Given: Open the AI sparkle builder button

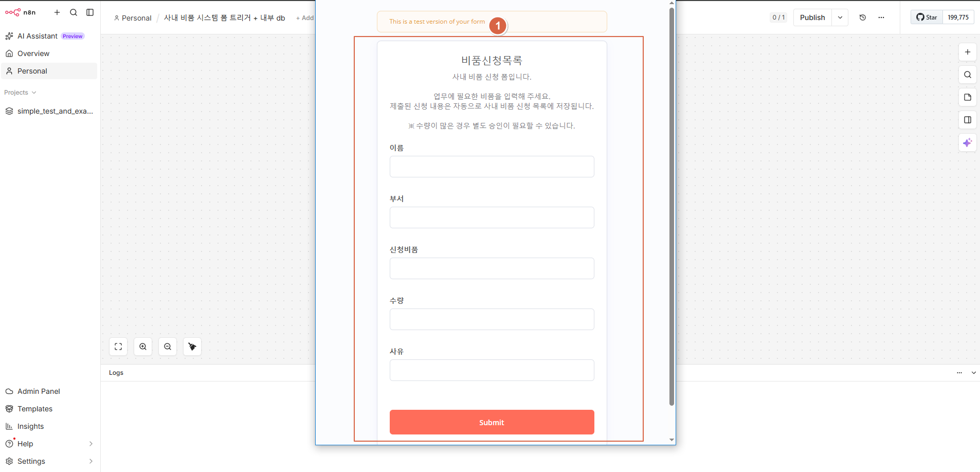Looking at the screenshot, I should (x=968, y=142).
